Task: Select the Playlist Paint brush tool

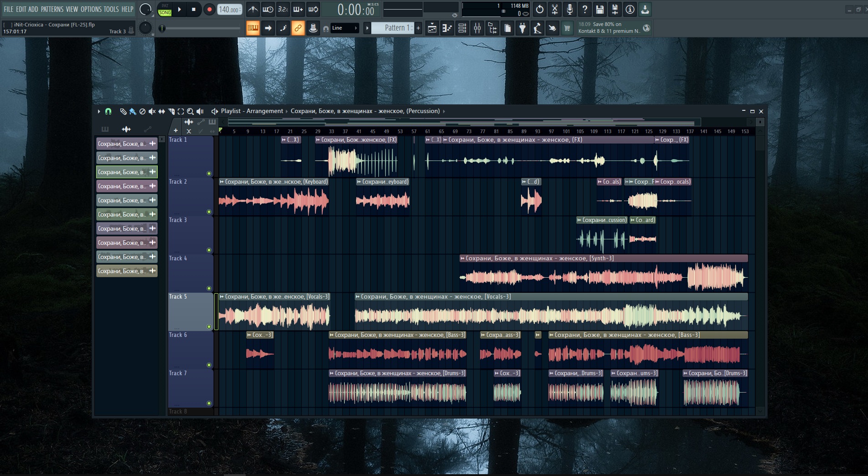Action: (x=133, y=111)
